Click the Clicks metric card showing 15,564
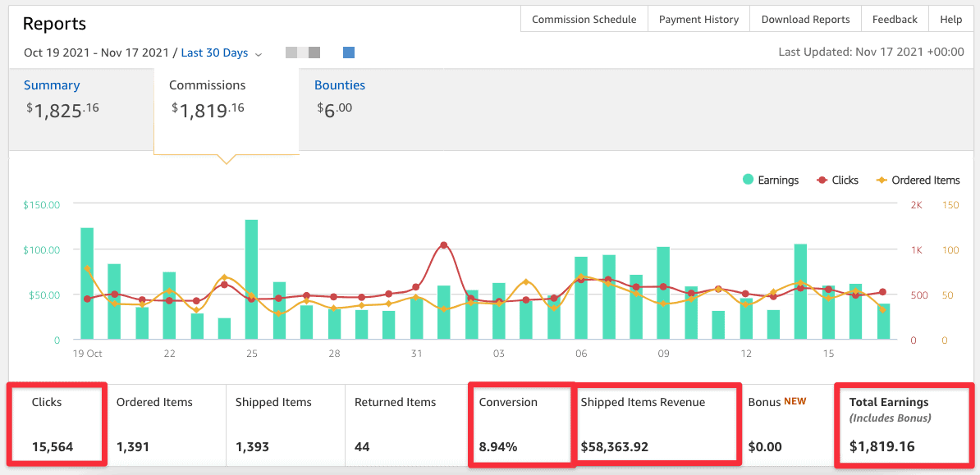The image size is (980, 475). pos(56,424)
